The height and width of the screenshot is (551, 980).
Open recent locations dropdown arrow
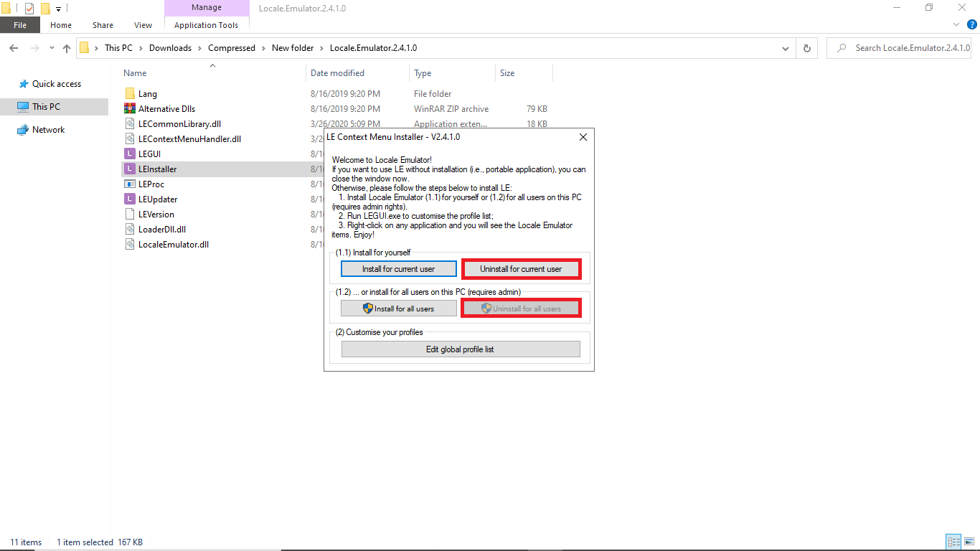(52, 48)
